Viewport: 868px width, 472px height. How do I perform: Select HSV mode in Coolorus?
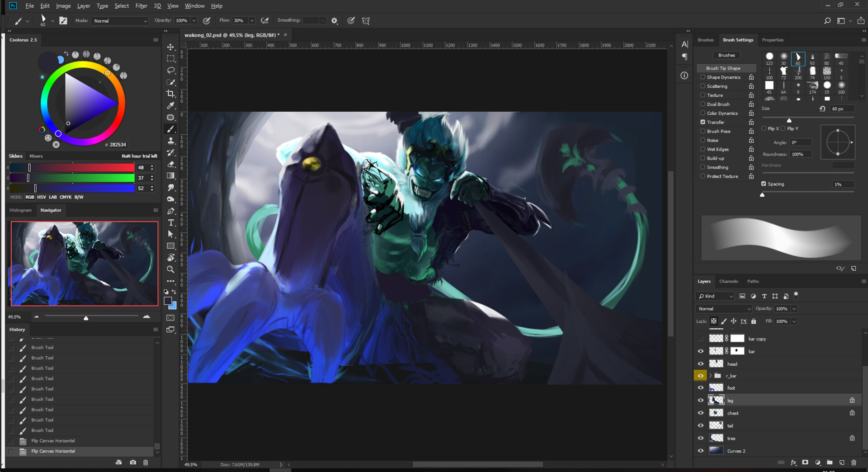tap(41, 197)
